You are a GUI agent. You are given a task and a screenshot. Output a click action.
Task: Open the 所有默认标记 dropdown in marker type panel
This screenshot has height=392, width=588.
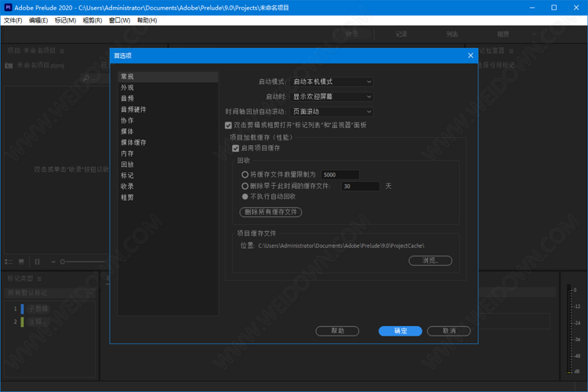click(50, 293)
